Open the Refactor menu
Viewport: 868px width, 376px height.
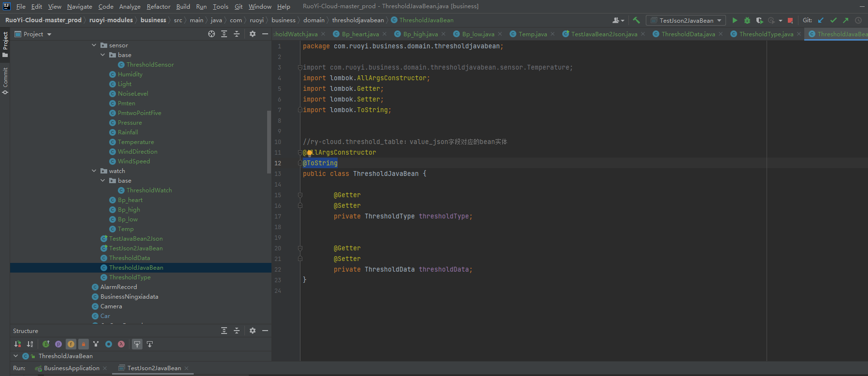[x=158, y=7]
